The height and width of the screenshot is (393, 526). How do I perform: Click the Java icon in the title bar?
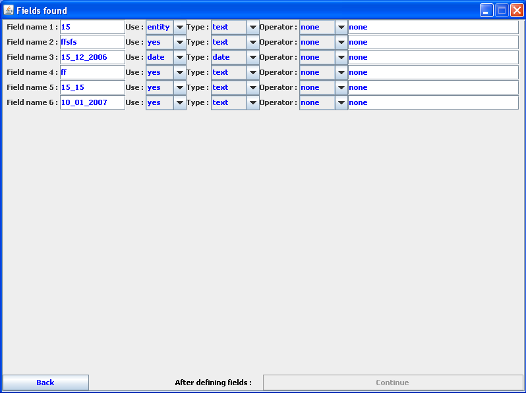(9, 10)
